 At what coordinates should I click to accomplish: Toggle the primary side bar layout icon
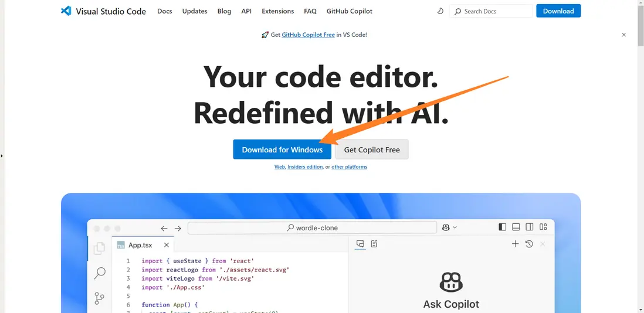coord(502,227)
